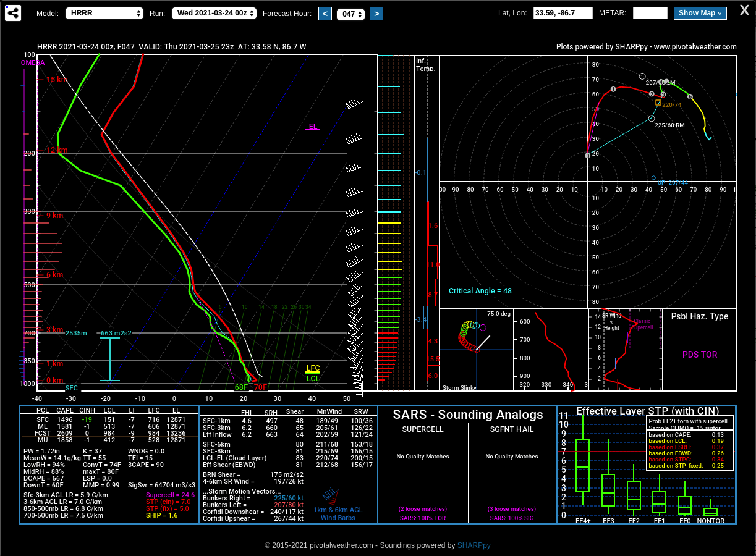Focus the METAR text box
Viewport: 756px width, 556px height.
(x=650, y=13)
